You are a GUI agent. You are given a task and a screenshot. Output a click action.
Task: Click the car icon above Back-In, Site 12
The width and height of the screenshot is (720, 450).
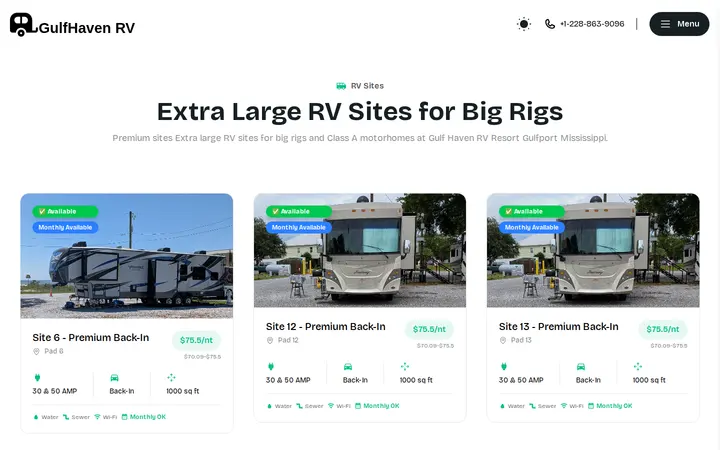click(348, 366)
